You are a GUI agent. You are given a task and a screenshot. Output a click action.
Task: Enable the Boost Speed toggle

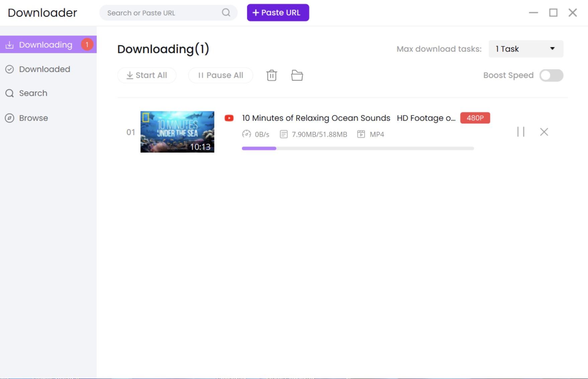click(x=551, y=76)
